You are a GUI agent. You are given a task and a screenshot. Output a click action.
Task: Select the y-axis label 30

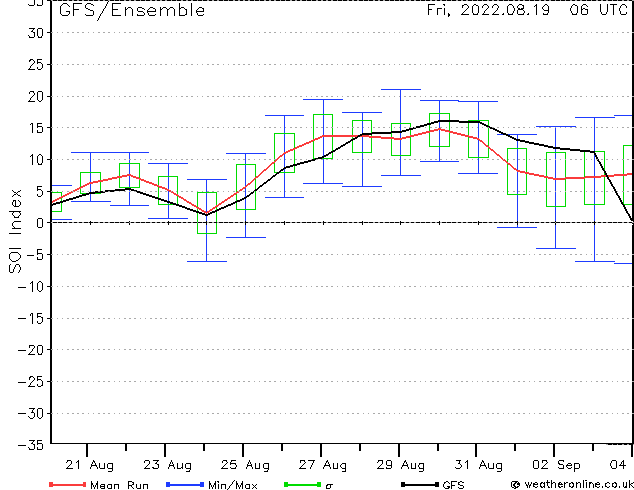(x=35, y=33)
